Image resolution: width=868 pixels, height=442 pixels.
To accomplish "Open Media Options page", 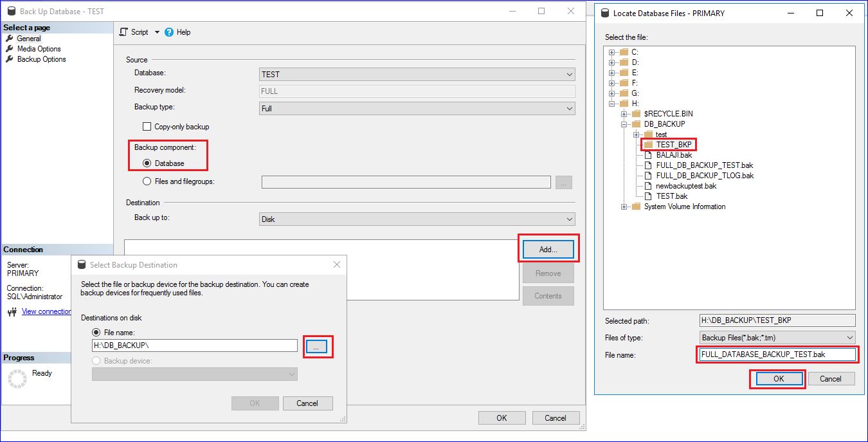I will [x=39, y=49].
